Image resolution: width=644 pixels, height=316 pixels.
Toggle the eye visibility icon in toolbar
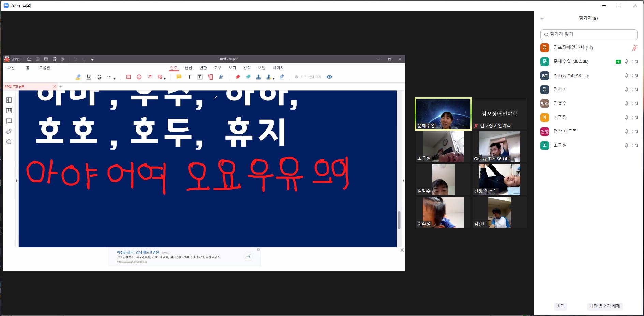click(x=329, y=77)
